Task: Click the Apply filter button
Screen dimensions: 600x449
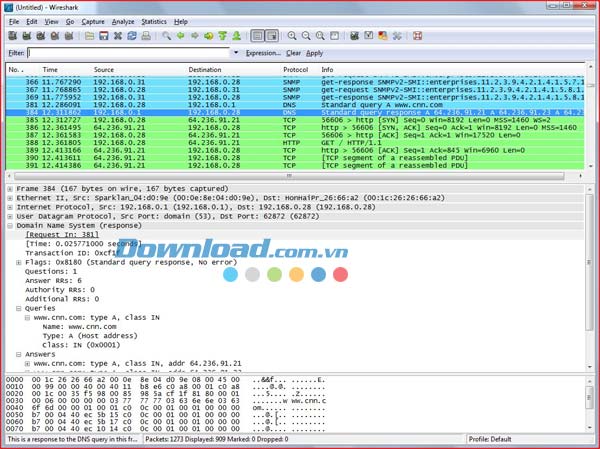Action: [x=315, y=53]
